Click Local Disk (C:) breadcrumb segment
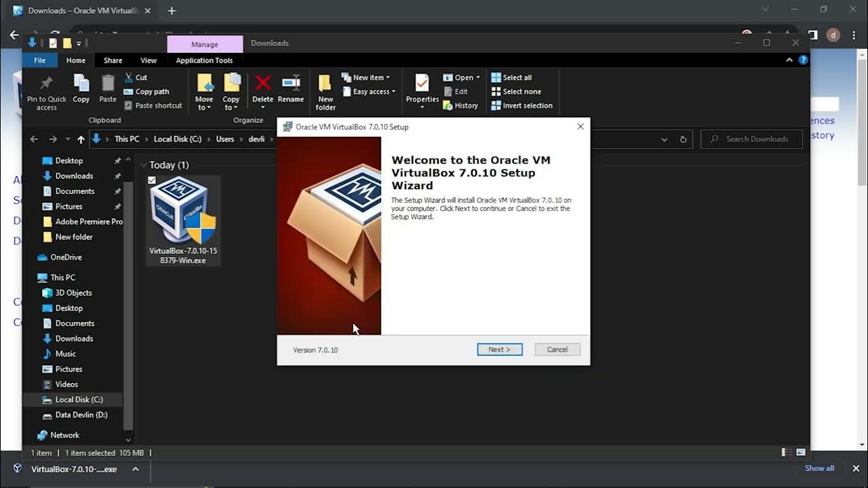Viewport: 868px width, 488px height. tap(178, 139)
